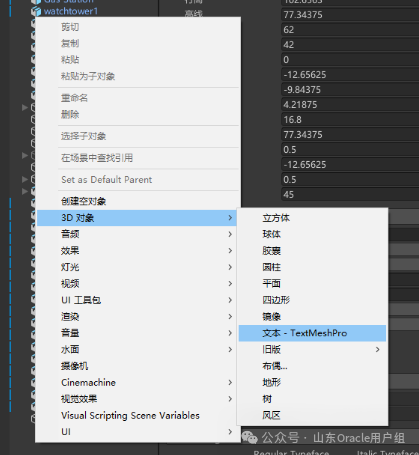Click the field with value 45

(x=350, y=195)
